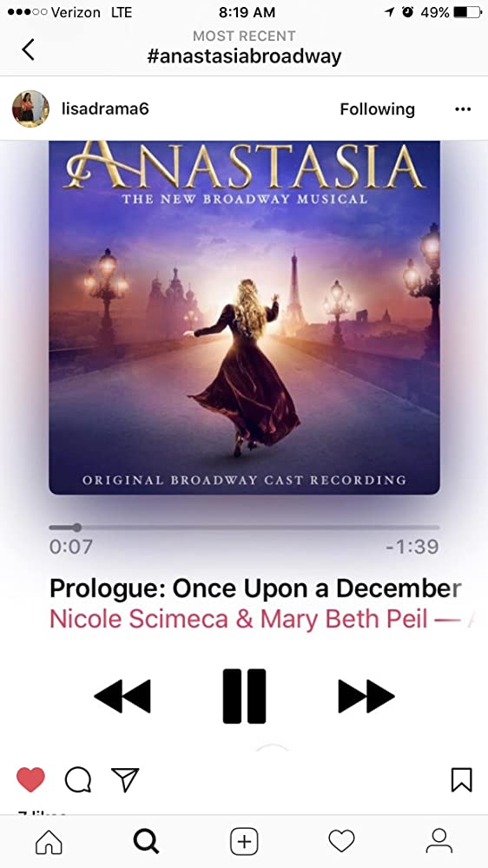Go to the Home tab

pos(49,842)
